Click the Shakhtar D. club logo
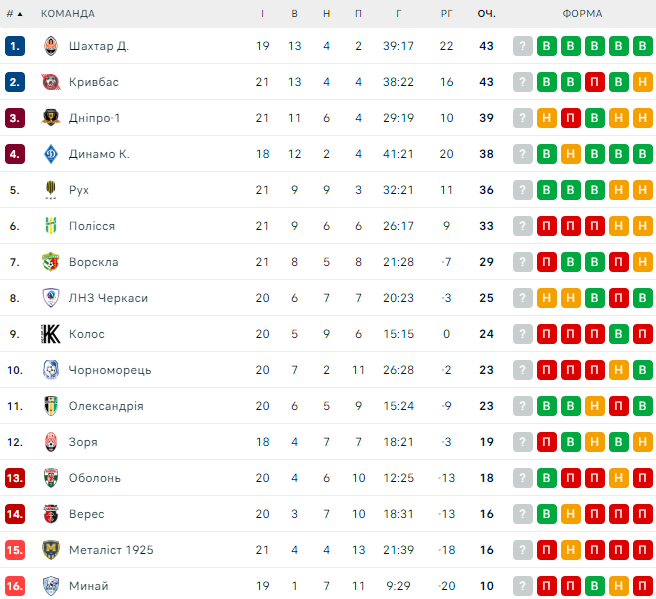This screenshot has height=599, width=656. [x=51, y=46]
